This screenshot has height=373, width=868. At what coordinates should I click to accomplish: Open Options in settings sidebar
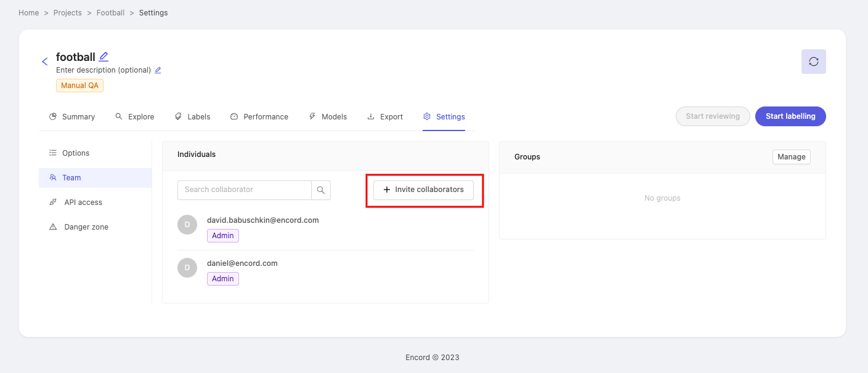click(95, 153)
